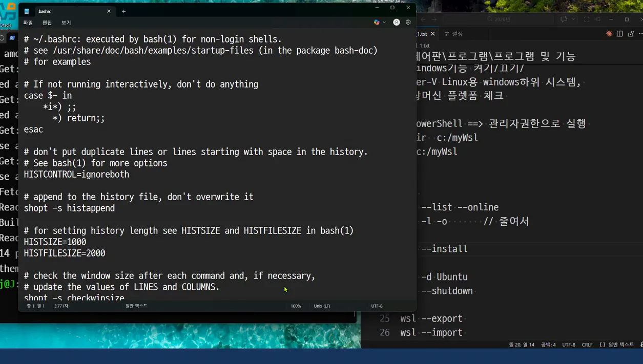The width and height of the screenshot is (643, 364).
Task: Click the 3,771자 character count in Notepad
Action: pyautogui.click(x=61, y=306)
